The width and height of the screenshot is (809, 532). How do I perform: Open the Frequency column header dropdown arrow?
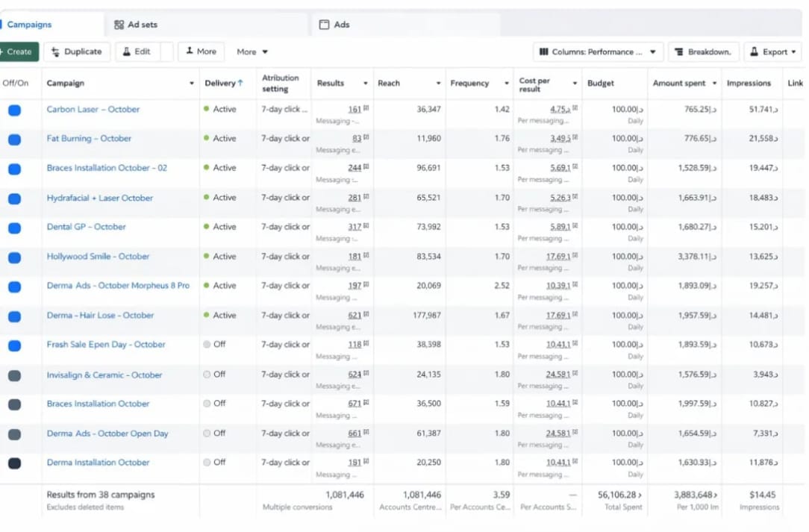[x=506, y=83]
